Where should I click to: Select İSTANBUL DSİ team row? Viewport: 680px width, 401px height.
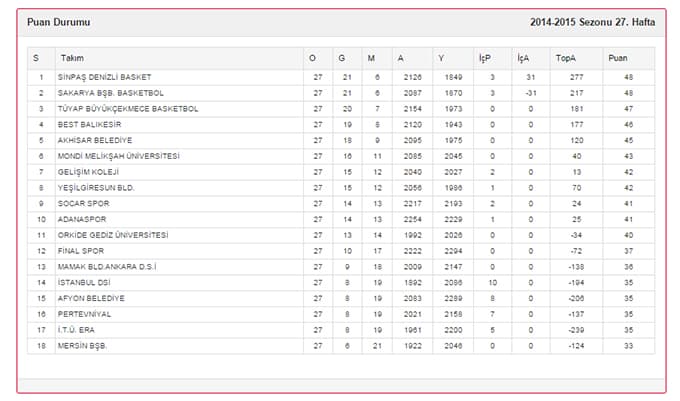[x=341, y=283]
